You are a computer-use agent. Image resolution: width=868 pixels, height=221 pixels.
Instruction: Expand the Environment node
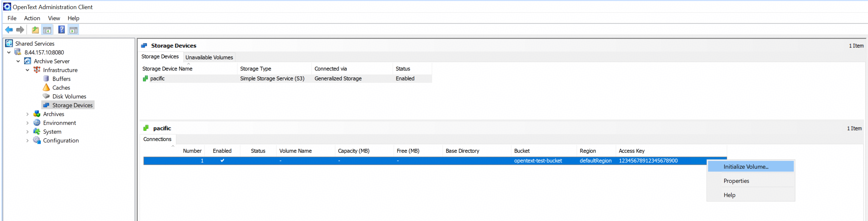[x=28, y=123]
